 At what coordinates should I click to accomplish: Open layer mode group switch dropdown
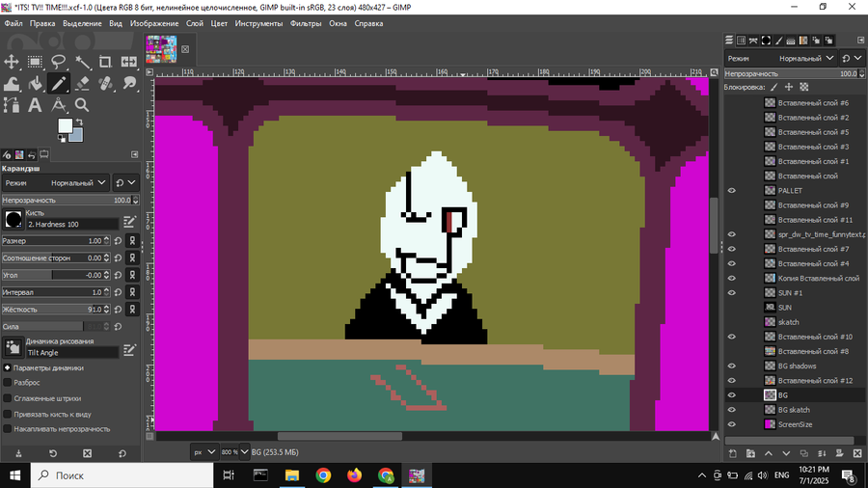click(852, 58)
